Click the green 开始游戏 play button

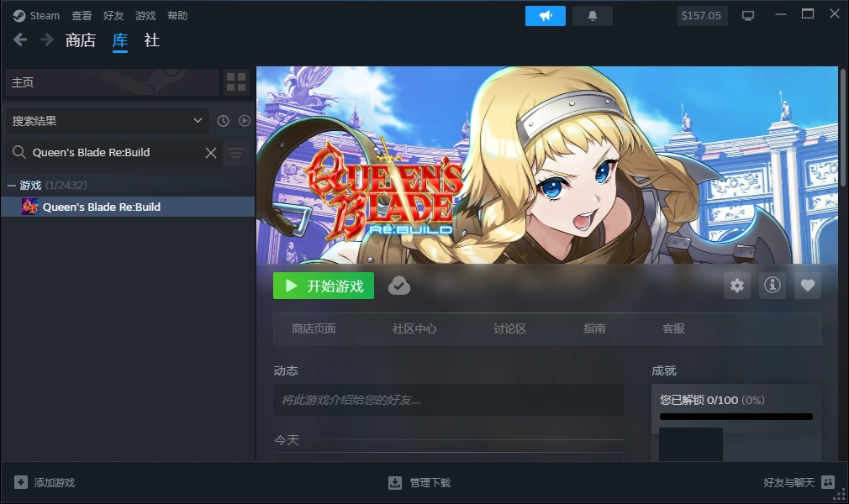324,286
